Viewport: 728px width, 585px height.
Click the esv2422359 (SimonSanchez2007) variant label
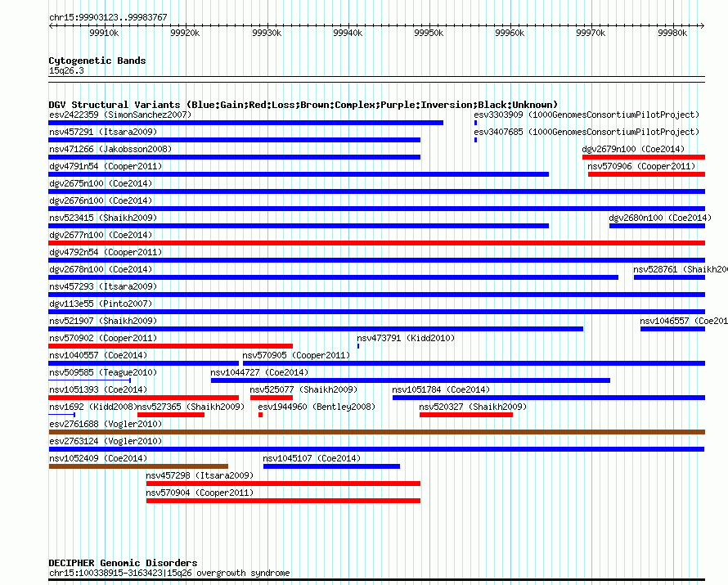point(120,115)
